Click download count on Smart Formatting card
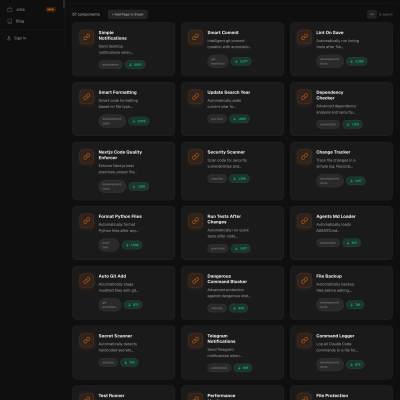Viewport: 400px width, 400px height. (139, 121)
